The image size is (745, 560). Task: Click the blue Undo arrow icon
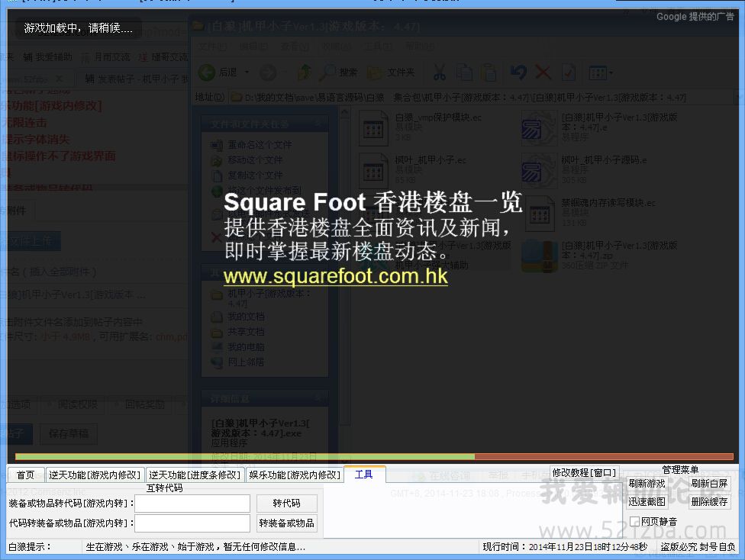tap(518, 72)
